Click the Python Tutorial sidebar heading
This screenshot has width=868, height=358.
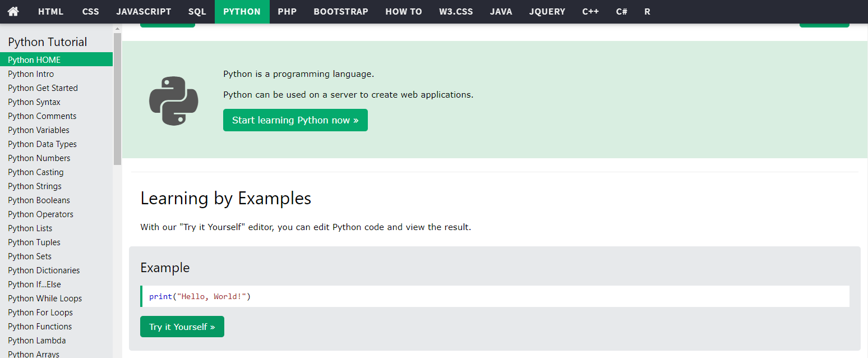coord(48,42)
